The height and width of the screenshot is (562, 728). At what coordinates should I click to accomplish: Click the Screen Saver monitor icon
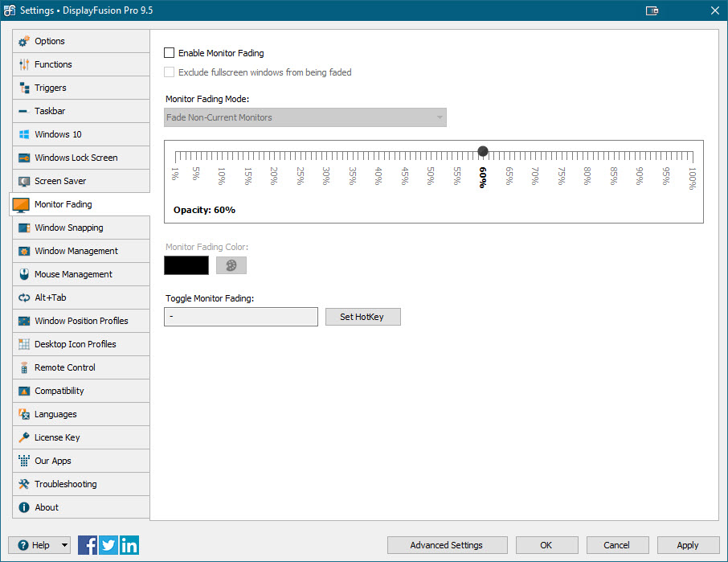pyautogui.click(x=24, y=181)
